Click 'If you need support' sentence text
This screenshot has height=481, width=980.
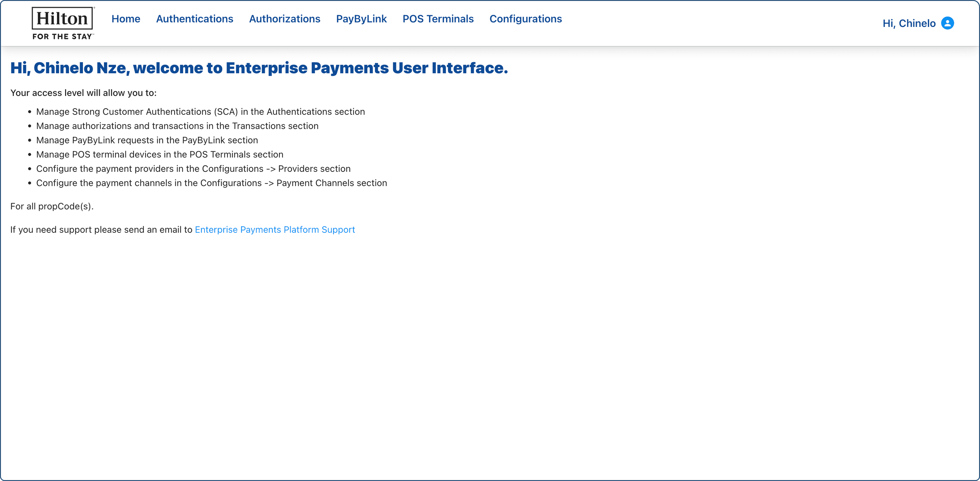(x=101, y=229)
